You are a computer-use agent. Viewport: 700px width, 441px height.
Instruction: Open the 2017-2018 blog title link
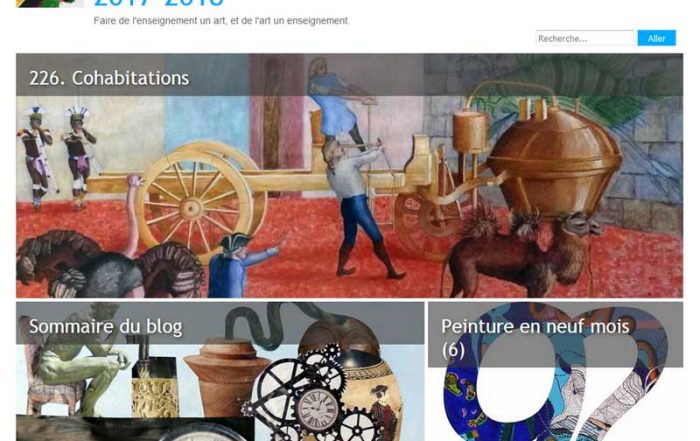pyautogui.click(x=158, y=4)
